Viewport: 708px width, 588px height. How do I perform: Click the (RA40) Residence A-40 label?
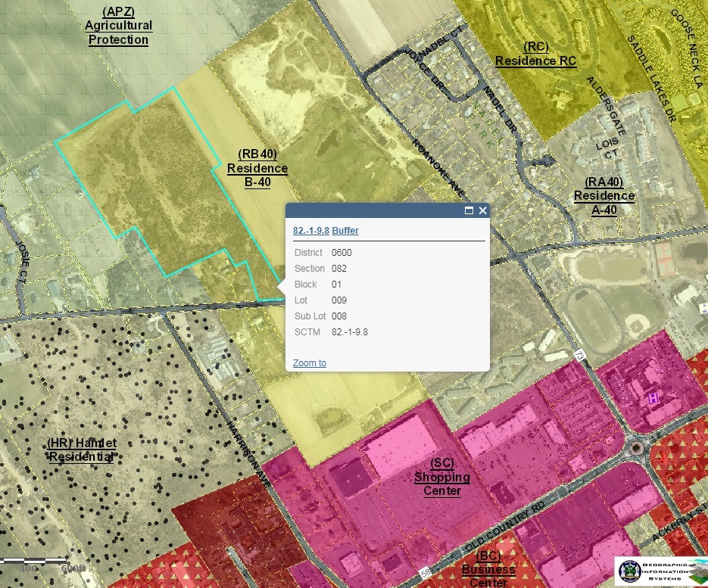click(604, 196)
